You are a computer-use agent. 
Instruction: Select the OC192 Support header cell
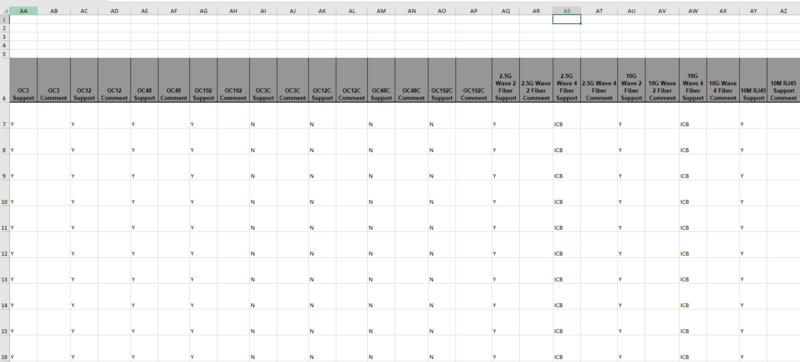pos(203,81)
